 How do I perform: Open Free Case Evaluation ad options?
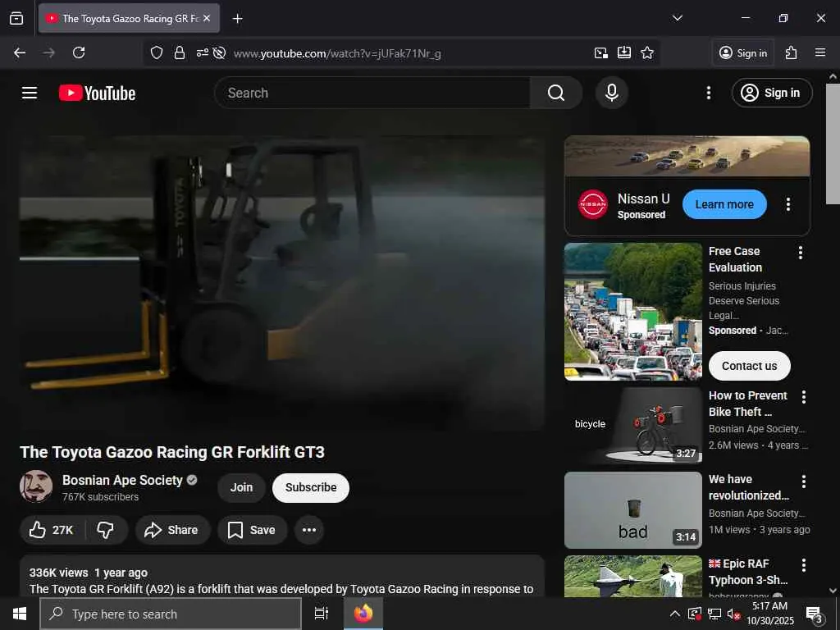pos(800,253)
